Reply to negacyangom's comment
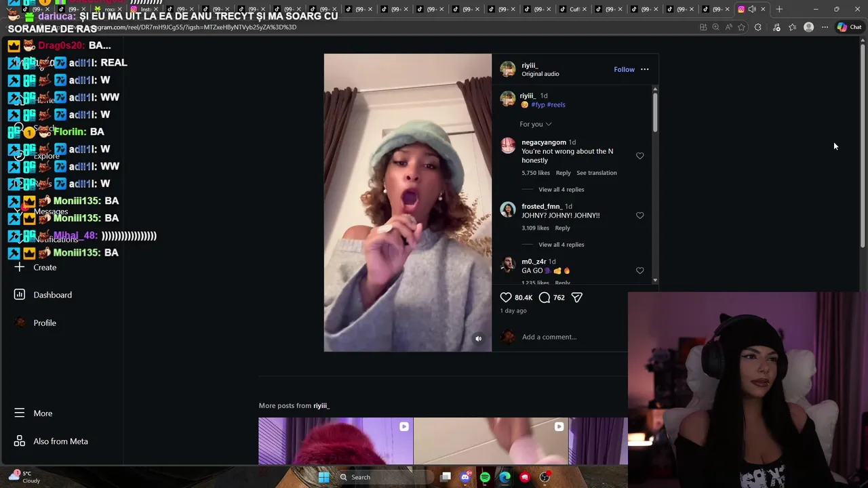This screenshot has height=488, width=868. (x=563, y=173)
